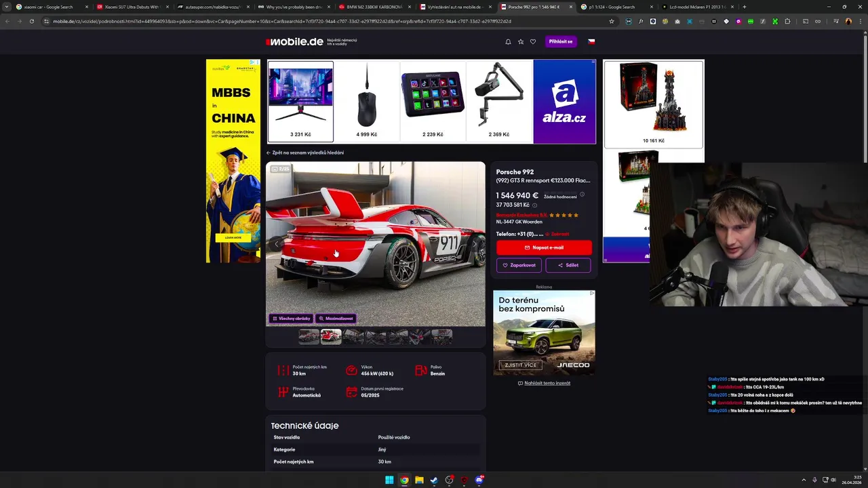Click the info icon next to Žádné hodnocení

[582, 195]
